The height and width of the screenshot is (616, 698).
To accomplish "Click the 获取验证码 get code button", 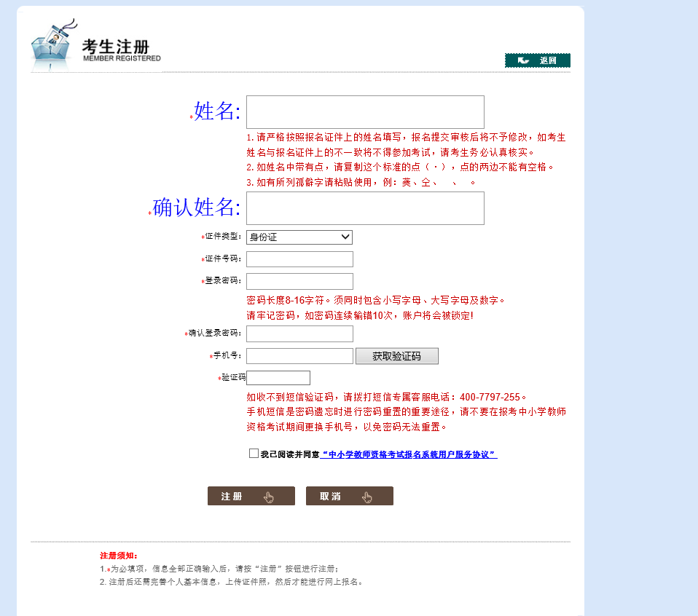I will point(396,356).
